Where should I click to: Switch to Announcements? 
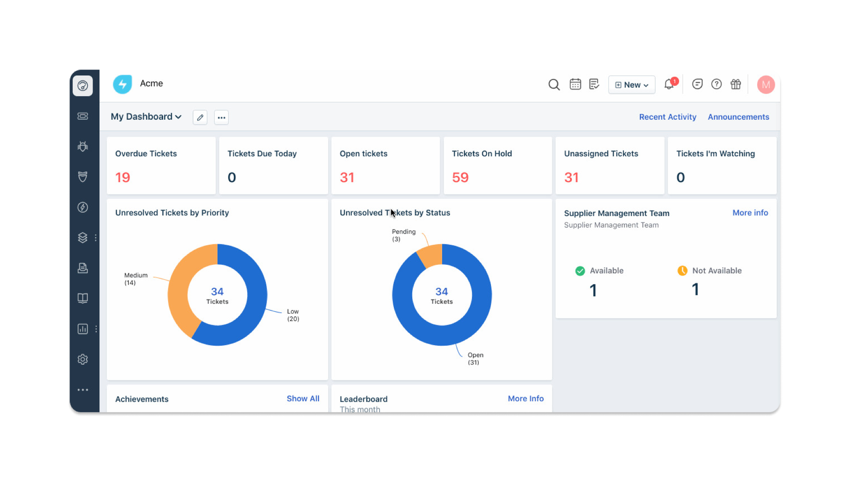[x=738, y=117]
